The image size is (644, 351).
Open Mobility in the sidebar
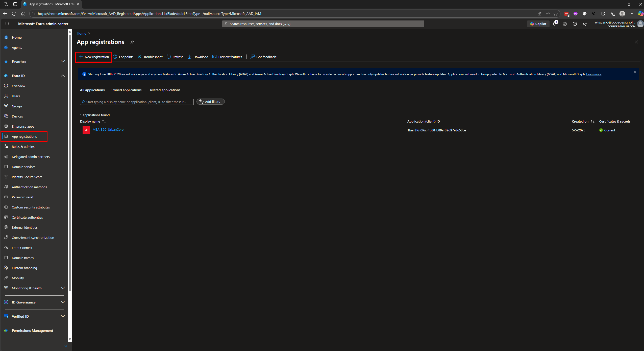[18, 278]
